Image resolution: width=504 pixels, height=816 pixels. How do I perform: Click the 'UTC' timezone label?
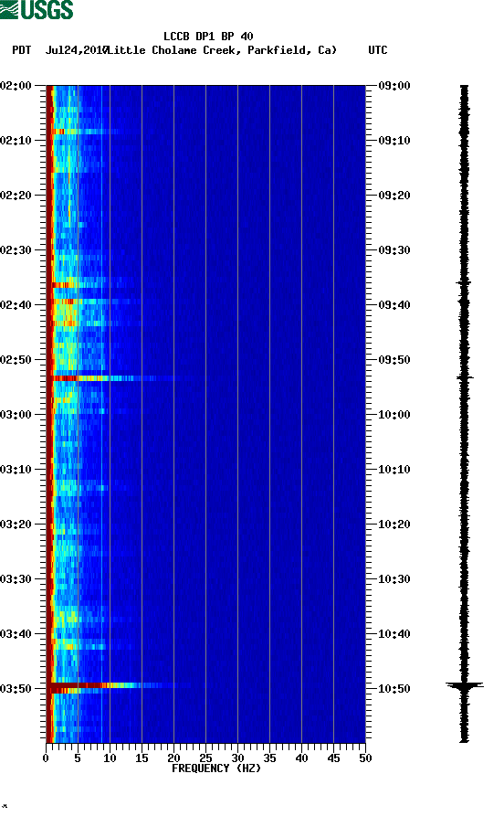coord(378,50)
